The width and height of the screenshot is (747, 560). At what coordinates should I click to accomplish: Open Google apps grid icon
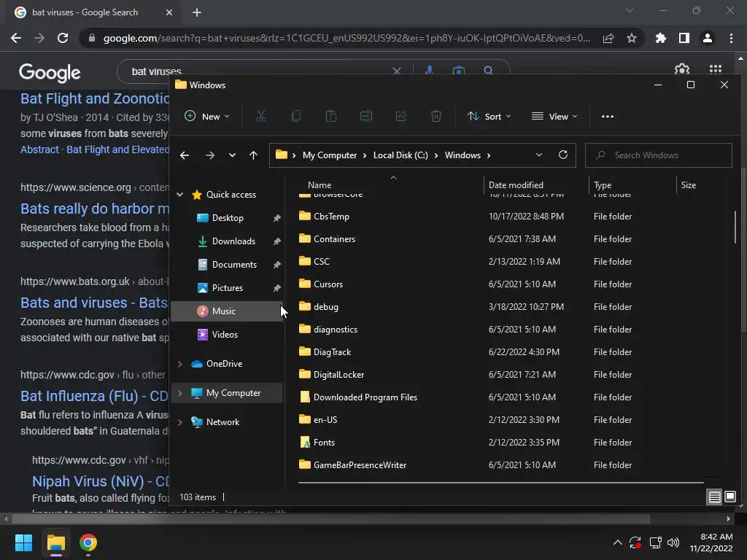[716, 69]
